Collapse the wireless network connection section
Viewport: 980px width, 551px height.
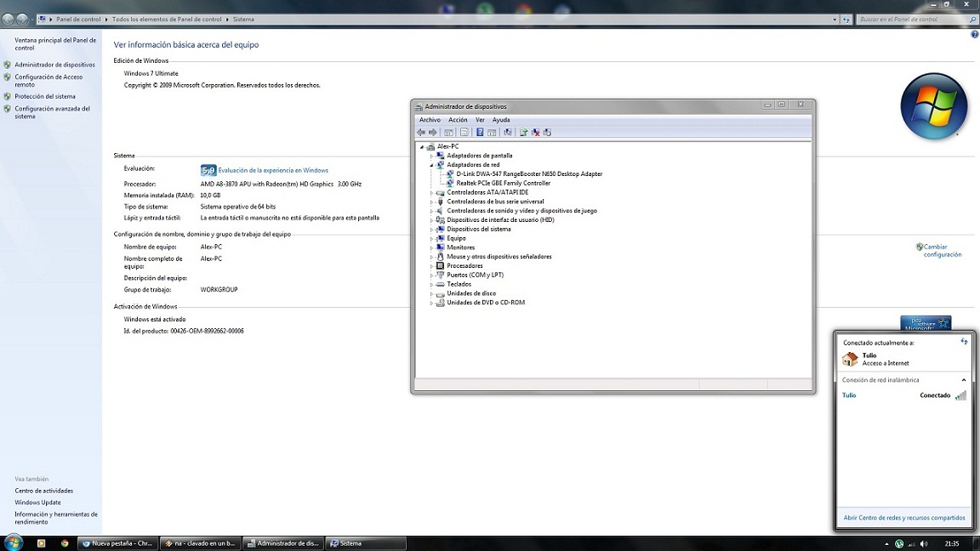(x=963, y=380)
